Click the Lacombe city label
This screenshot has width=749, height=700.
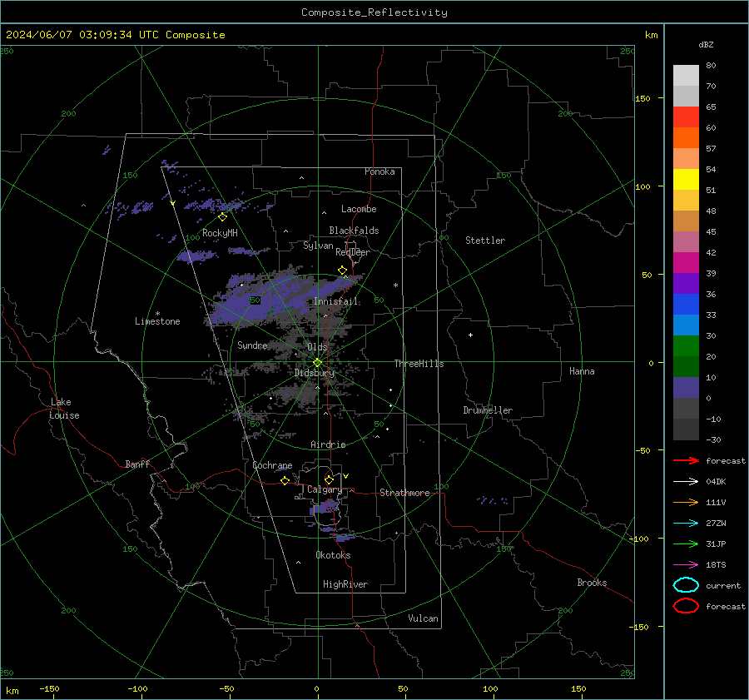[359, 209]
